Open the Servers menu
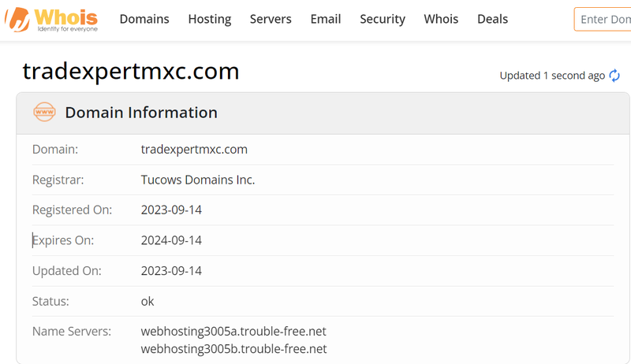The width and height of the screenshot is (631, 364). pos(271,19)
